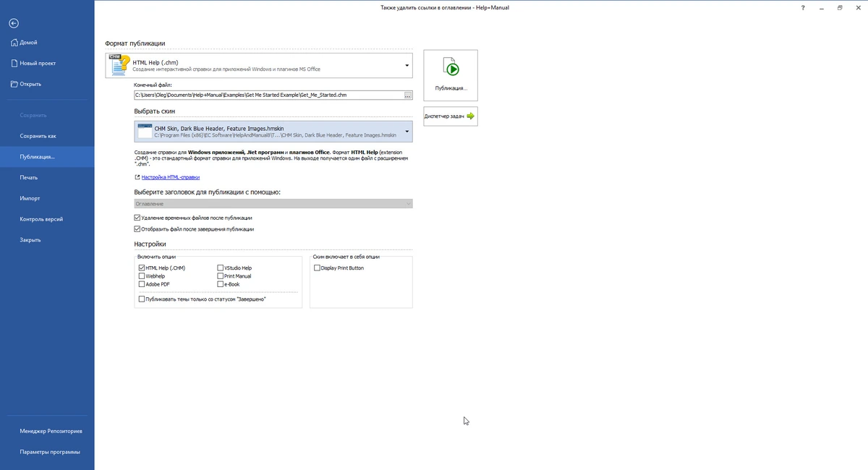Enable the VStudio Help option
868x470 pixels.
pyautogui.click(x=221, y=268)
